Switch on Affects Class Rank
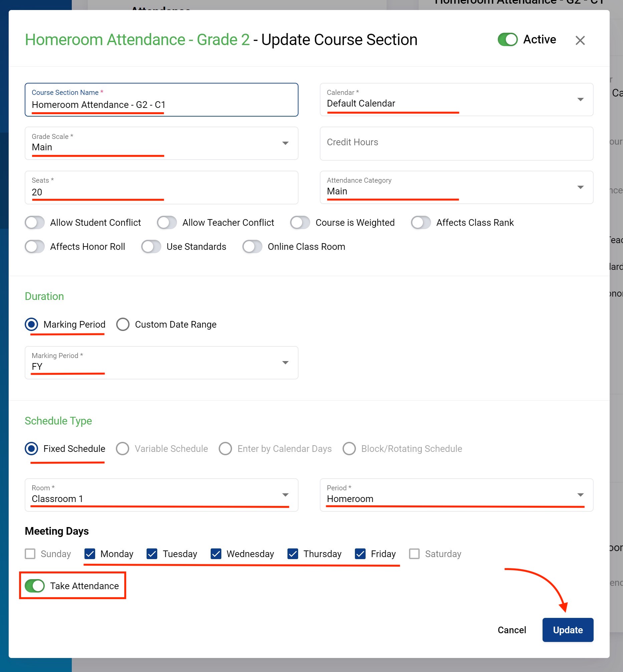 (x=421, y=222)
